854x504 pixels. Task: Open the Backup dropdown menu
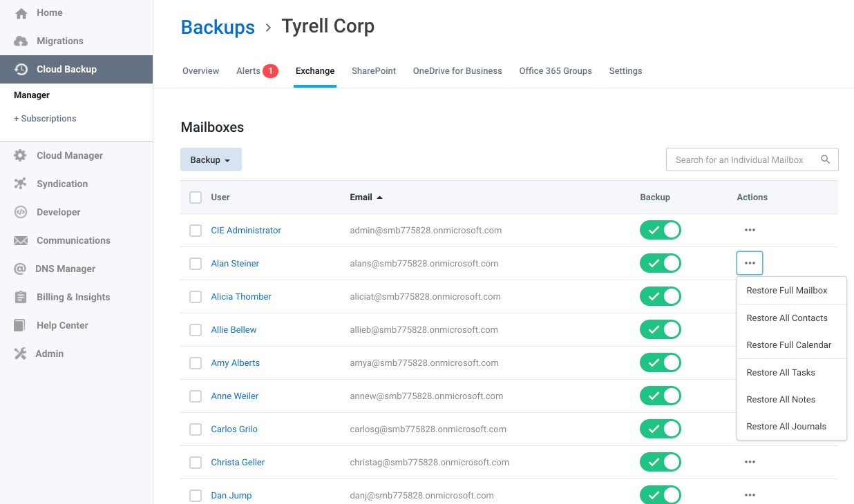coord(211,159)
